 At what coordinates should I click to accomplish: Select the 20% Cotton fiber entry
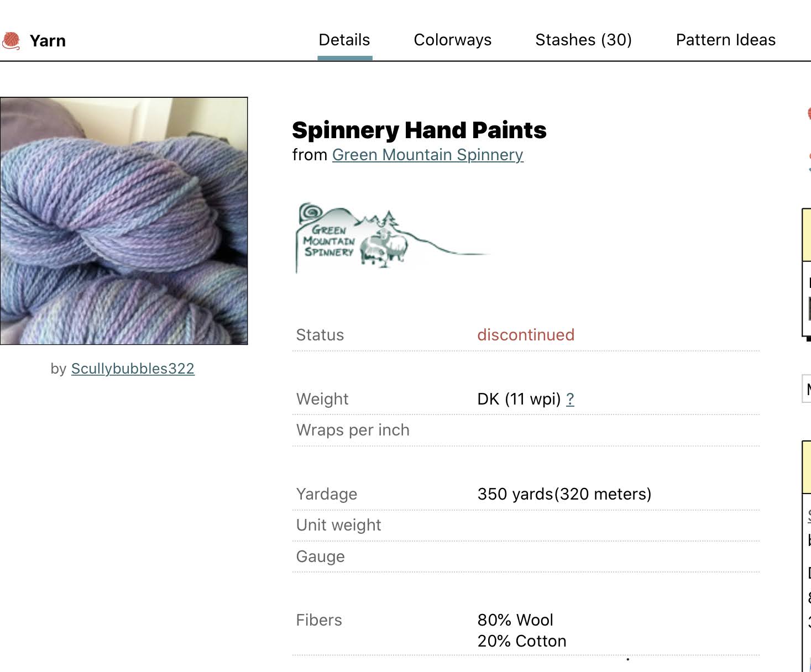point(522,641)
